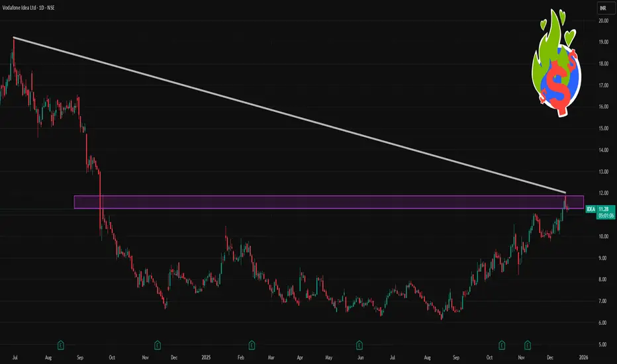This screenshot has height=364, width=617.
Task: Click the 7.00 price axis label
Action: click(602, 301)
